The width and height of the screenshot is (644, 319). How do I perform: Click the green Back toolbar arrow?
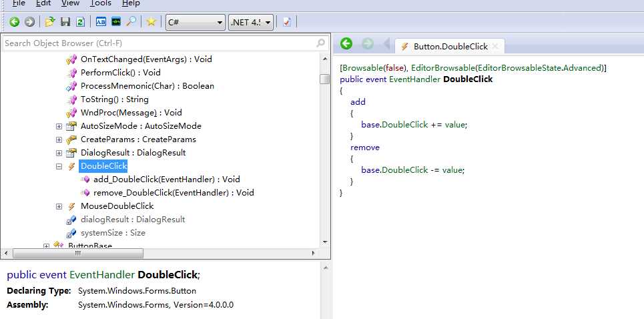(15, 22)
